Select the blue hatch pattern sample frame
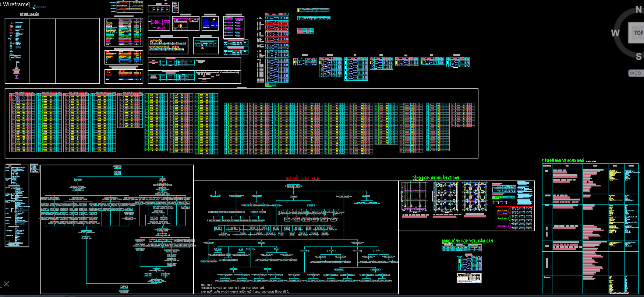 click(210, 23)
